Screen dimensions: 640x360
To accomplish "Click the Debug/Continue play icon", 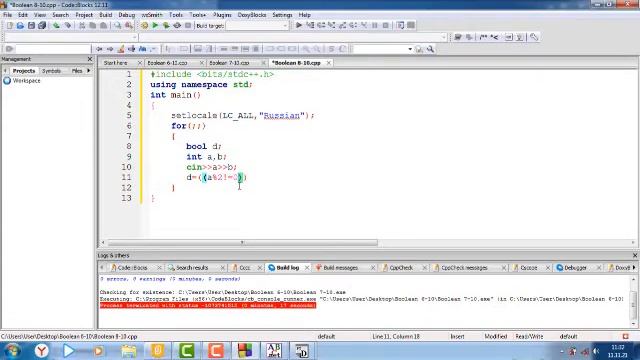I will (299, 25).
